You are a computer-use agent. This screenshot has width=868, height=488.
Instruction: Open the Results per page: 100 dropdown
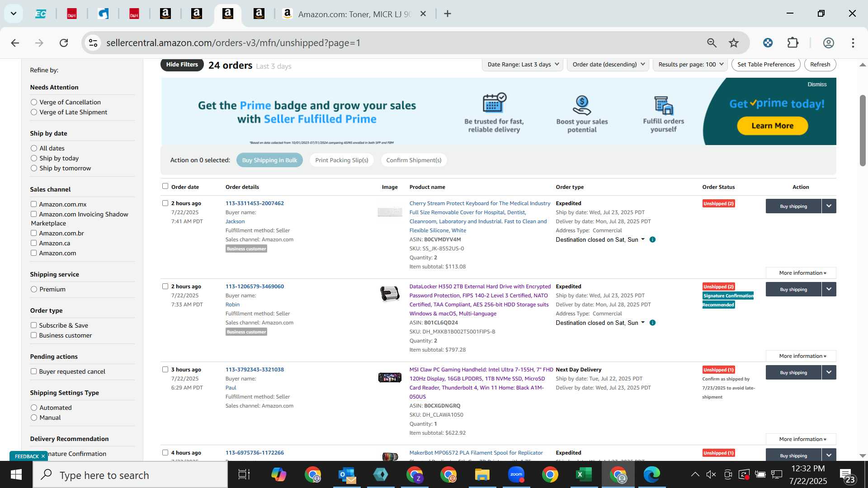tap(690, 65)
